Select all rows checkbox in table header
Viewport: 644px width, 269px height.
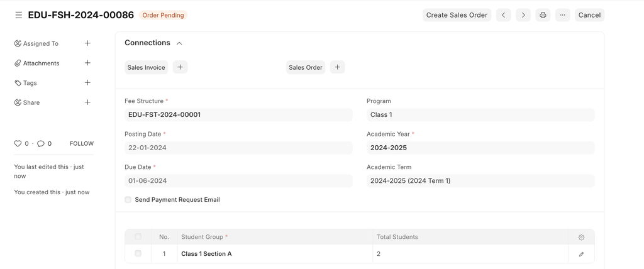click(138, 237)
